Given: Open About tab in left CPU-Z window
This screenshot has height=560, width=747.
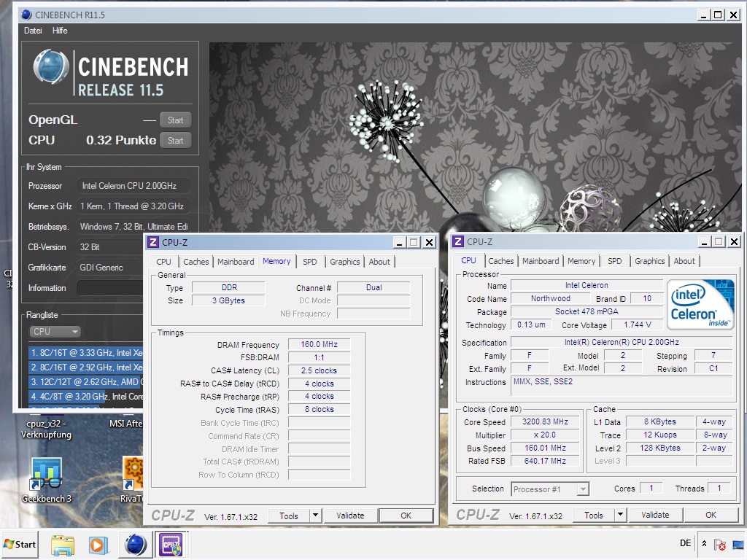Looking at the screenshot, I should 379,262.
